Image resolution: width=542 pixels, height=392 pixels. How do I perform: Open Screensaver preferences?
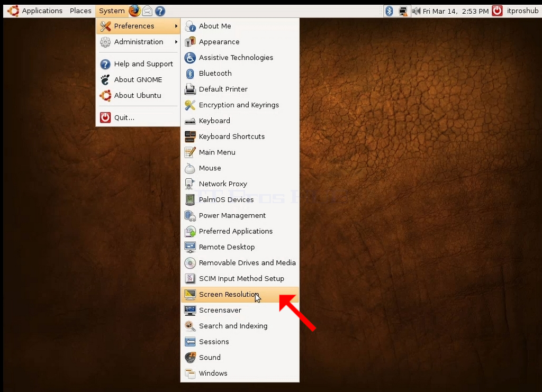[x=240, y=310]
